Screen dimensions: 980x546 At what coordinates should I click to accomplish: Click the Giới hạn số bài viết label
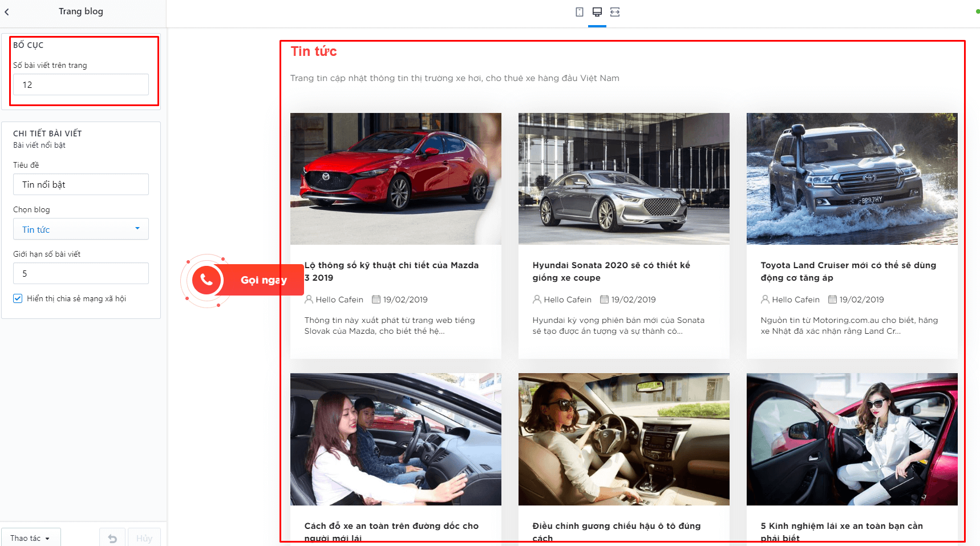[x=47, y=254]
